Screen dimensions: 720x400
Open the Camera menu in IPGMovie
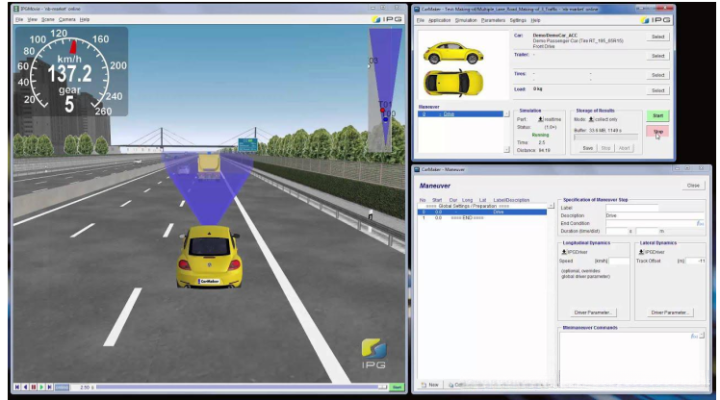click(67, 20)
